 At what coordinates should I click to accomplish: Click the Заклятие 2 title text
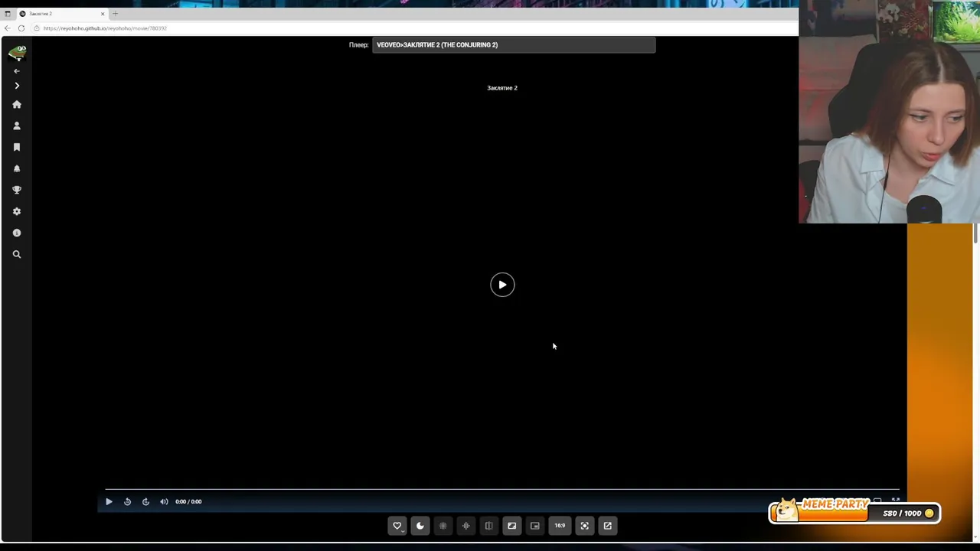(502, 88)
